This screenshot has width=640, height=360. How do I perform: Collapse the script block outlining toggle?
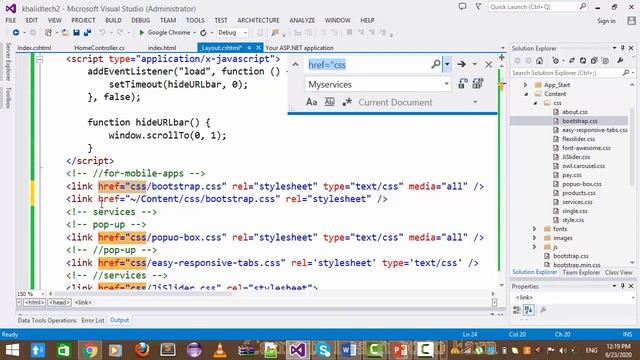click(39, 60)
